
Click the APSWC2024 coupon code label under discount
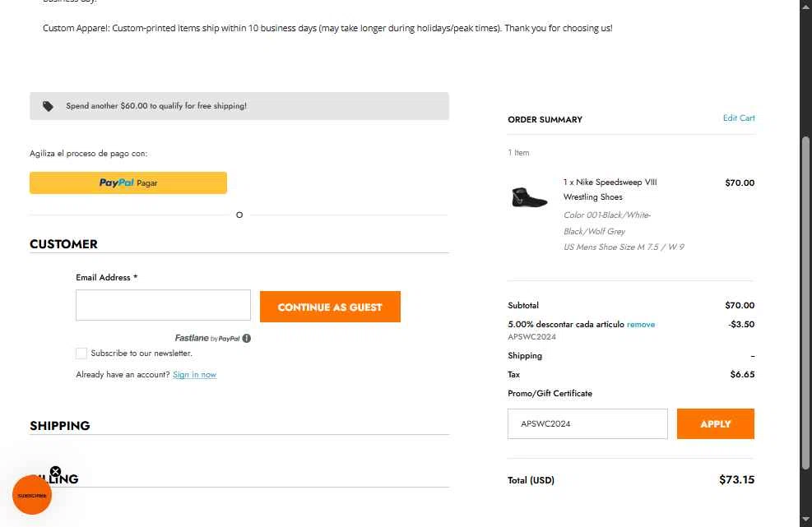pyautogui.click(x=531, y=336)
